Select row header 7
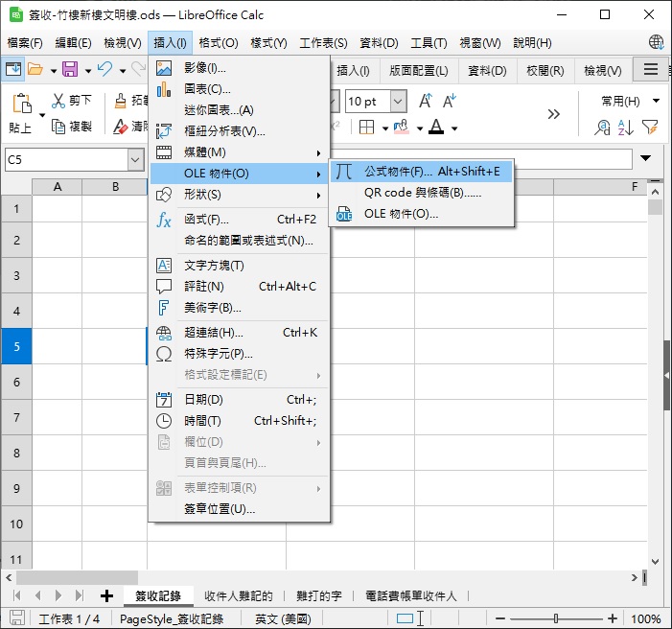The height and width of the screenshot is (629, 672). 16,417
